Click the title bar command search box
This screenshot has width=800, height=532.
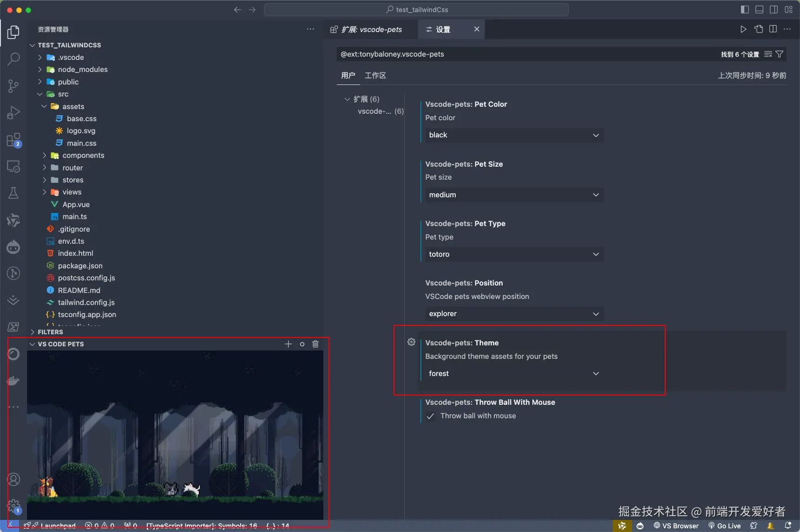coord(416,10)
